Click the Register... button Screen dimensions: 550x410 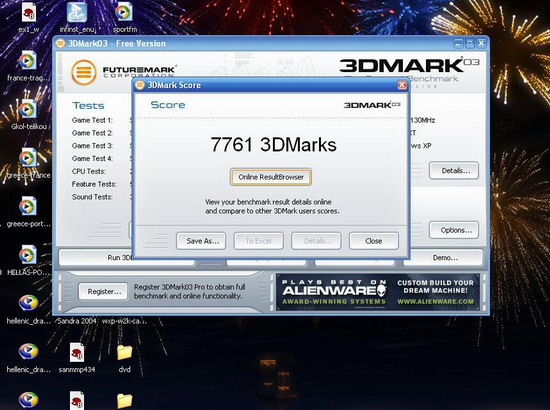tap(103, 291)
